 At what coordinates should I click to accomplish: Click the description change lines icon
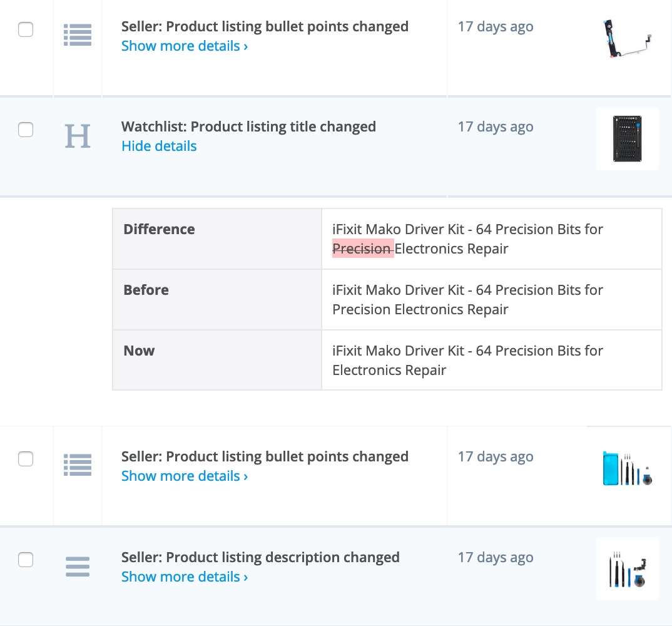coord(78,567)
